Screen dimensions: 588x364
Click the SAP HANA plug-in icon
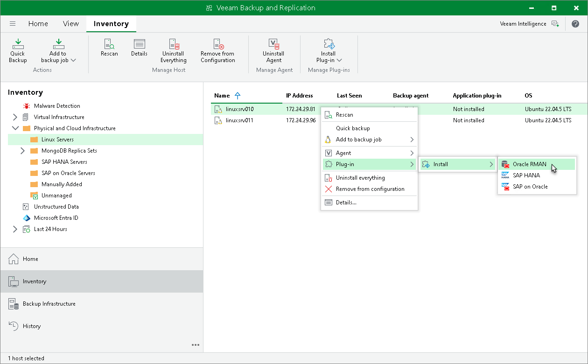point(505,175)
